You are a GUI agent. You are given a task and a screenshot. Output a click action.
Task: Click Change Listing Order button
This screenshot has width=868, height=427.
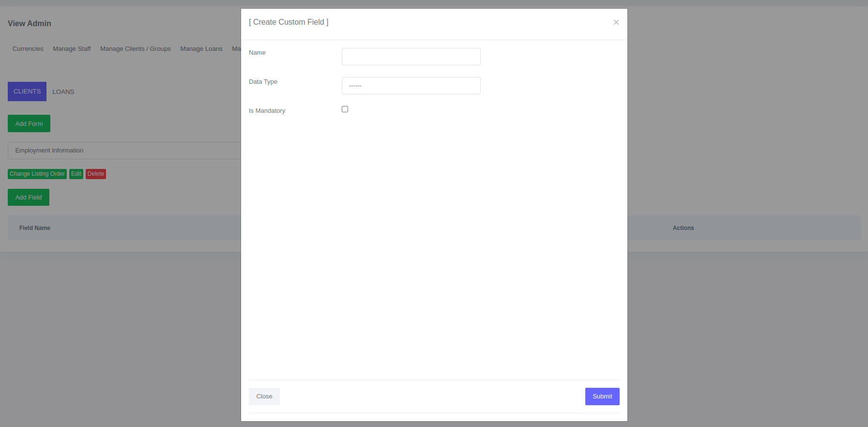37,174
